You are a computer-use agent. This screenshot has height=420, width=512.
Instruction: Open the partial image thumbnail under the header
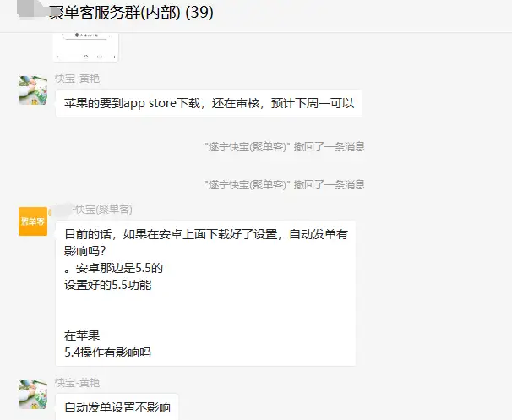pyautogui.click(x=85, y=47)
